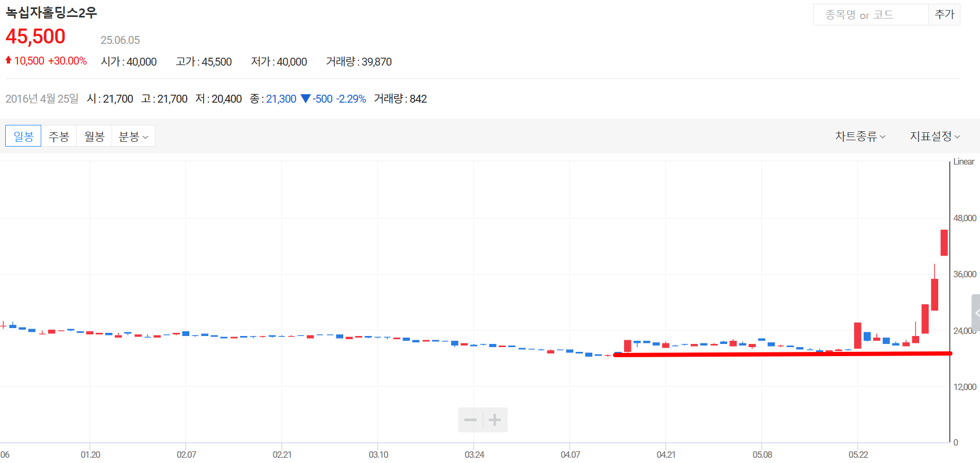Open the 분봉 minute chart dropdown
The image size is (980, 463).
coord(133,136)
